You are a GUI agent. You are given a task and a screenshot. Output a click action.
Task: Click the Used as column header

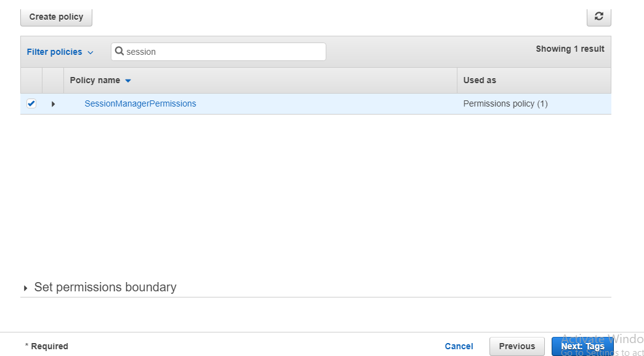point(479,81)
